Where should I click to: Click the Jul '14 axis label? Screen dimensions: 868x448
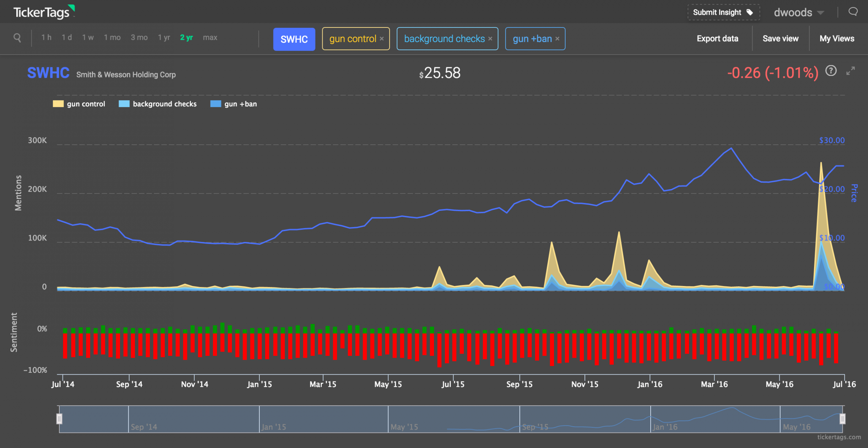coord(63,384)
